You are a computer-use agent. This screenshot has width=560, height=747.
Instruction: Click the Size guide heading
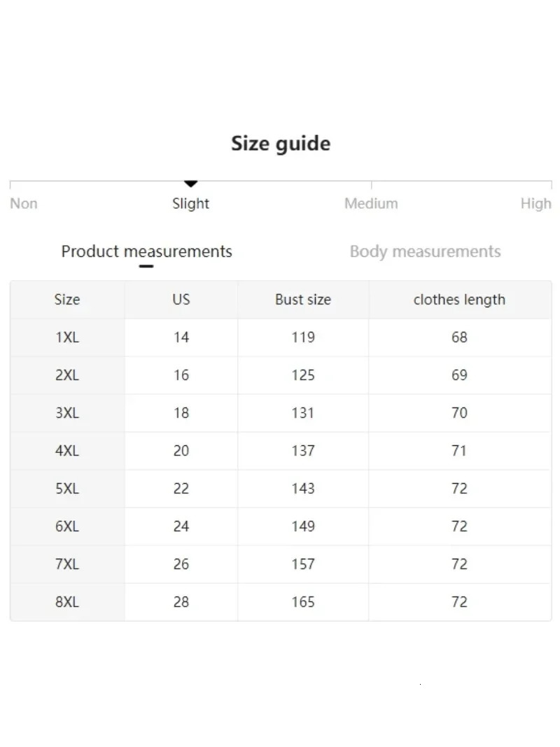click(x=281, y=144)
